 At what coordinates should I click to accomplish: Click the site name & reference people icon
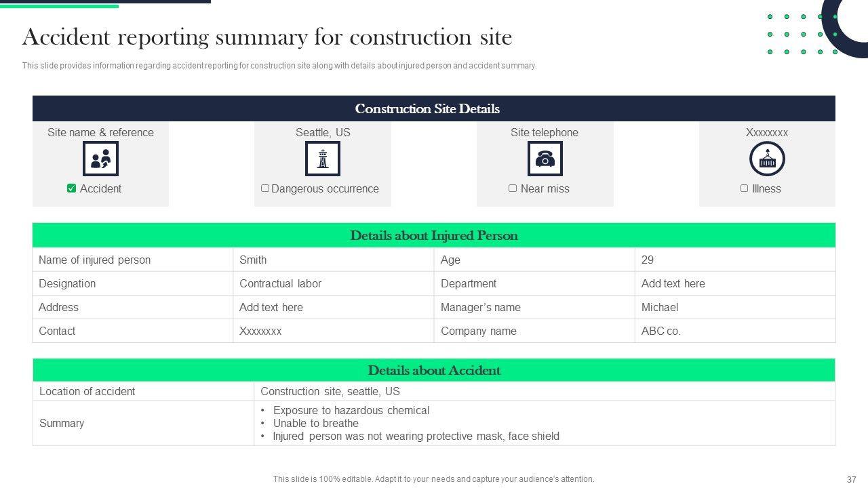[100, 159]
